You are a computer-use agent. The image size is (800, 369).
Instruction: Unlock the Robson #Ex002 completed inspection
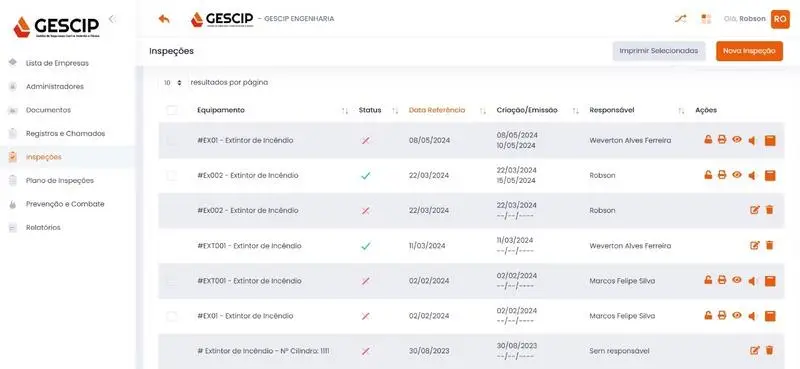click(x=708, y=175)
